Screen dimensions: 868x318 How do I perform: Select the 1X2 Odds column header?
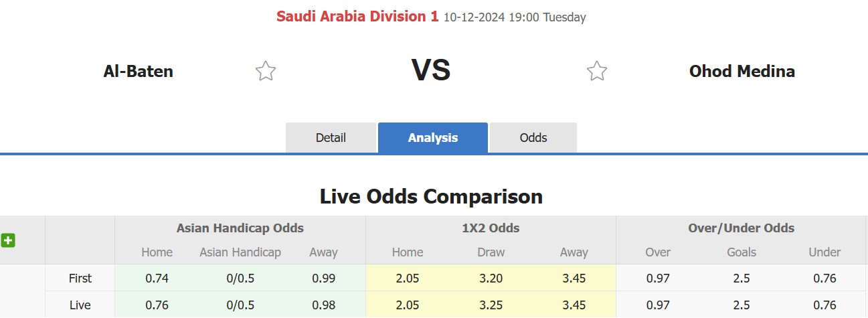click(491, 228)
